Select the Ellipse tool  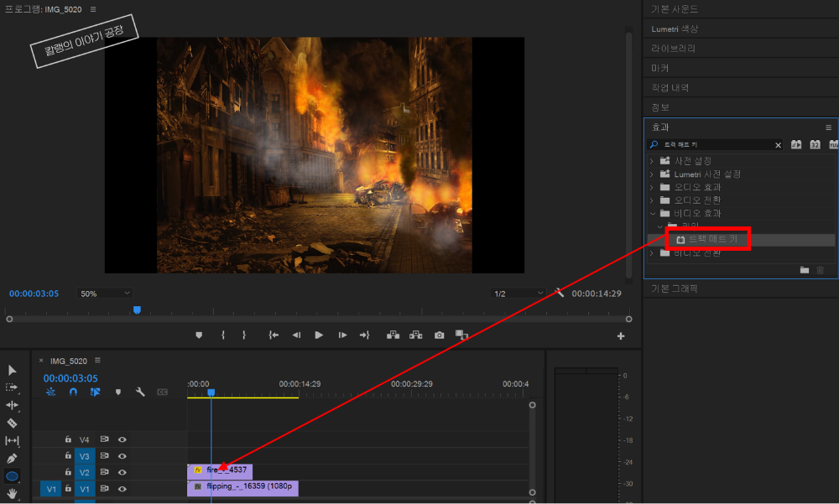tap(12, 475)
